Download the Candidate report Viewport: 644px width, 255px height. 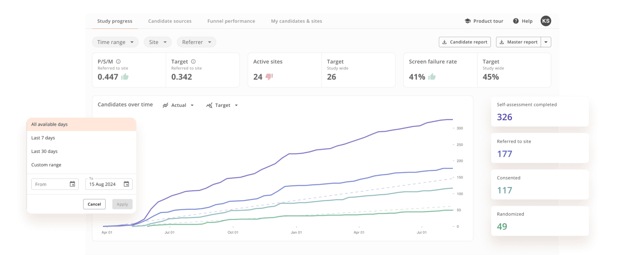click(x=465, y=42)
